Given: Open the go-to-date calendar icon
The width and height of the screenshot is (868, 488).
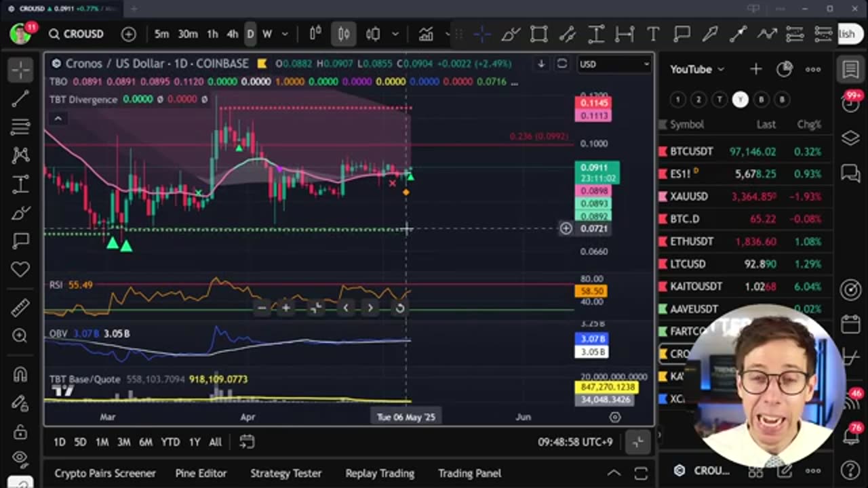Looking at the screenshot, I should click(247, 442).
